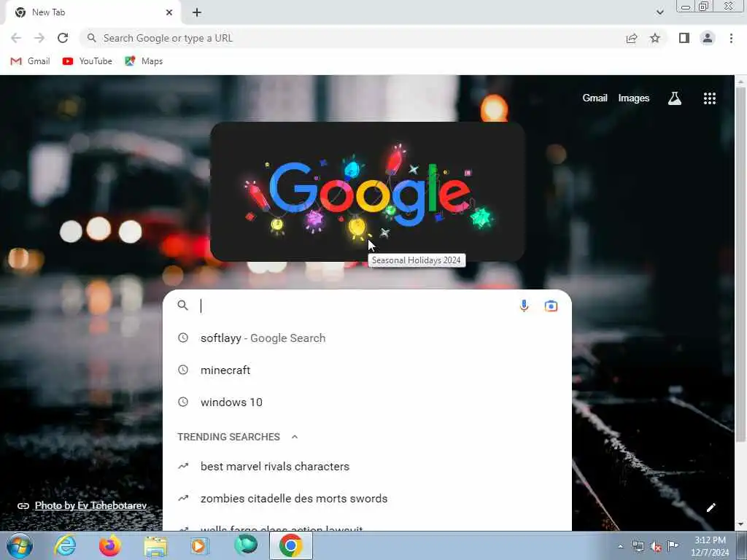Image resolution: width=747 pixels, height=560 pixels.
Task: Open the tab search down-chevron
Action: pyautogui.click(x=659, y=12)
